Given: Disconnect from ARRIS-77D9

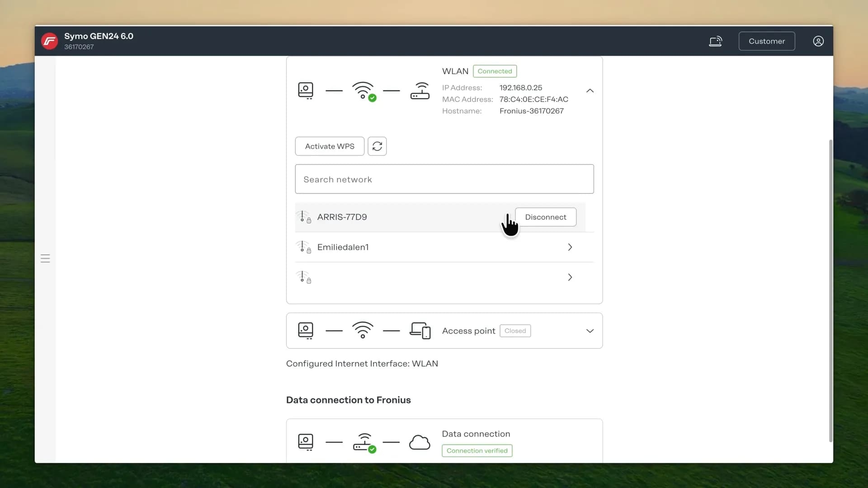Looking at the screenshot, I should [x=546, y=217].
